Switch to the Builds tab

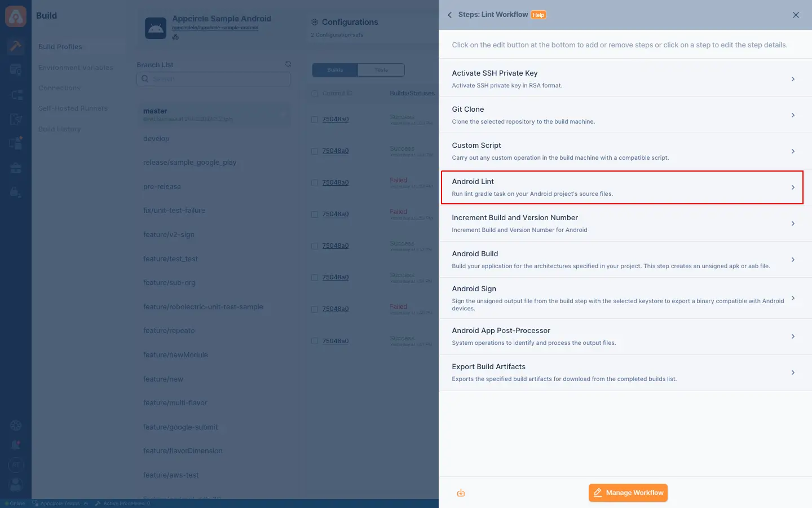click(x=335, y=70)
